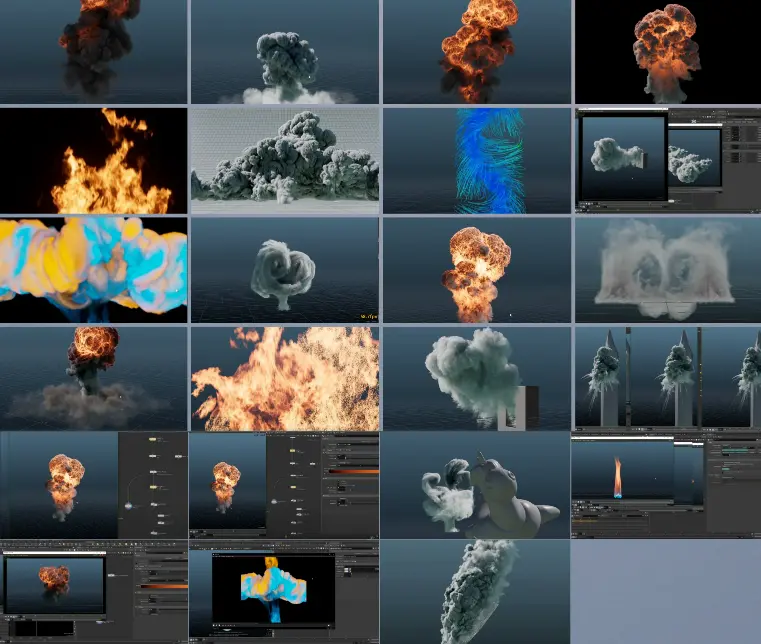Select the wide gray smoke cloud on white grid
This screenshot has height=644, width=761.
coord(285,161)
